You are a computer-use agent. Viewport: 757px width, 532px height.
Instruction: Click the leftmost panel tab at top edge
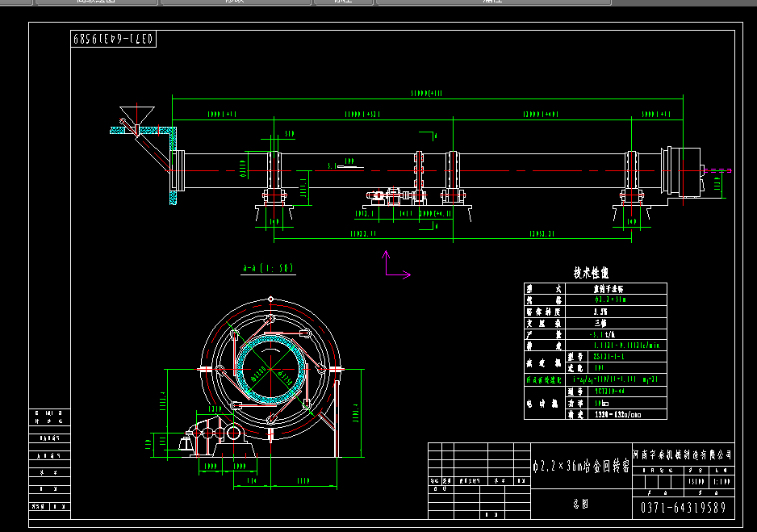(95, 2)
